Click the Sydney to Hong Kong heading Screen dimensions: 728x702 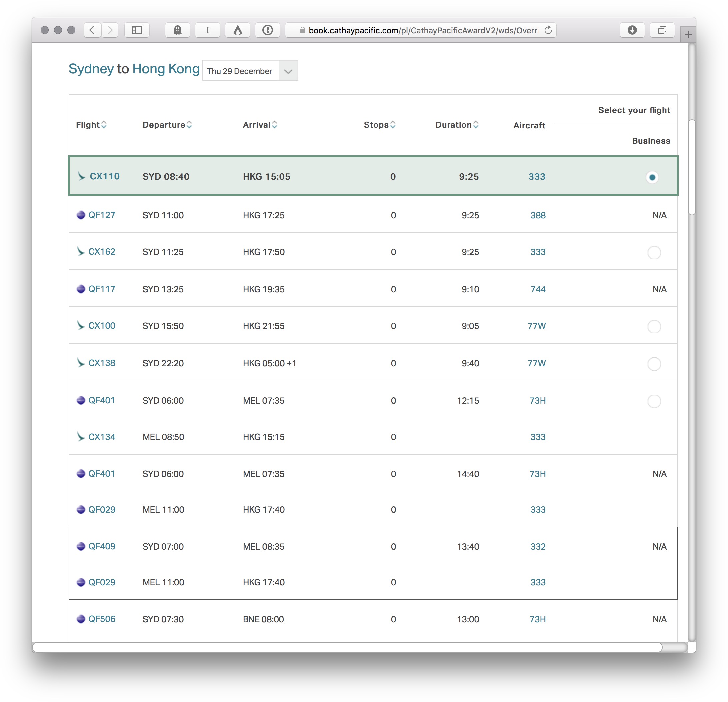coord(134,69)
